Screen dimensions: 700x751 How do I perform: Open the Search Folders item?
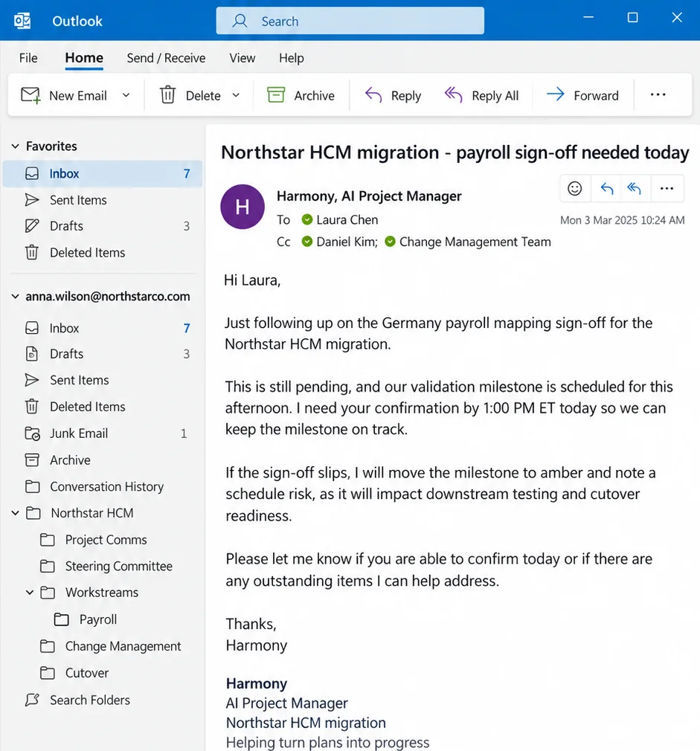tap(103, 700)
